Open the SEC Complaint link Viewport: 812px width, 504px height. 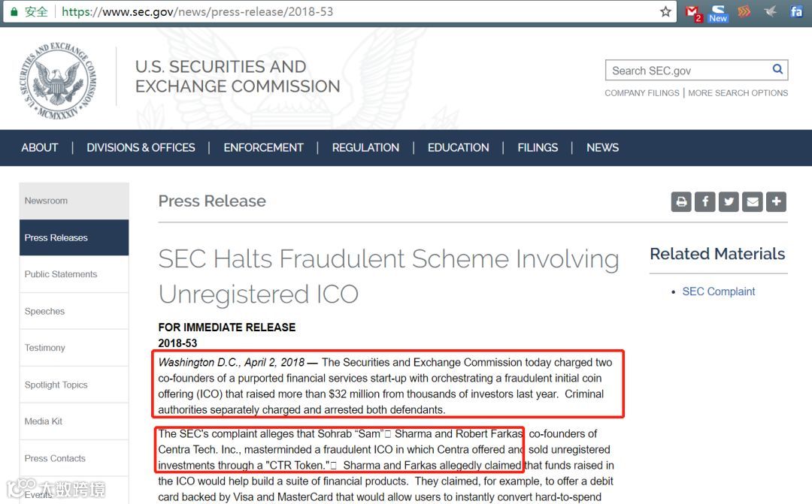[x=718, y=291]
